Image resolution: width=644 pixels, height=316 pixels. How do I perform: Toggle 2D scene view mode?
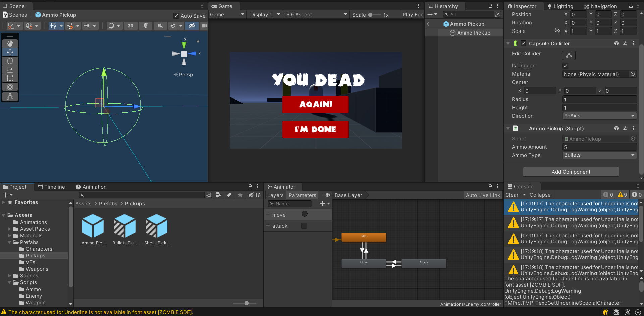tap(131, 26)
